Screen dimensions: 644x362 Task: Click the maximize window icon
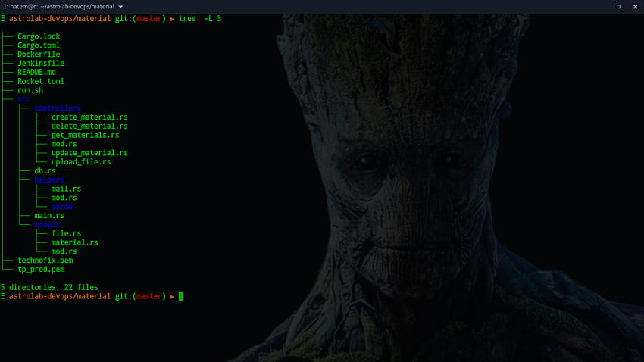tap(618, 7)
